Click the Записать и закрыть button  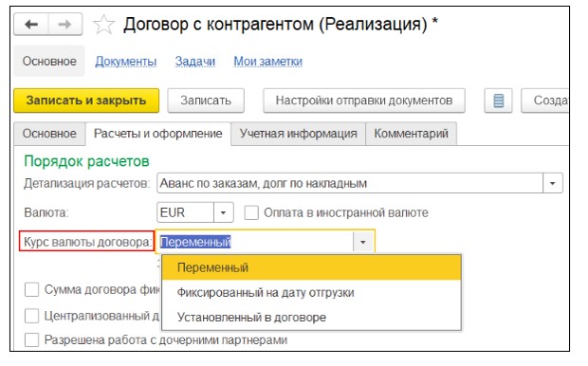pyautogui.click(x=86, y=101)
